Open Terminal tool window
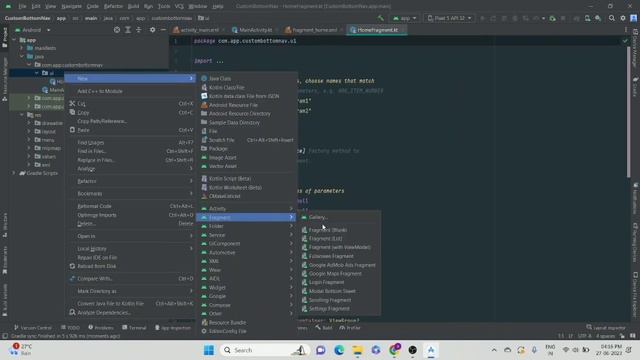 point(134,328)
